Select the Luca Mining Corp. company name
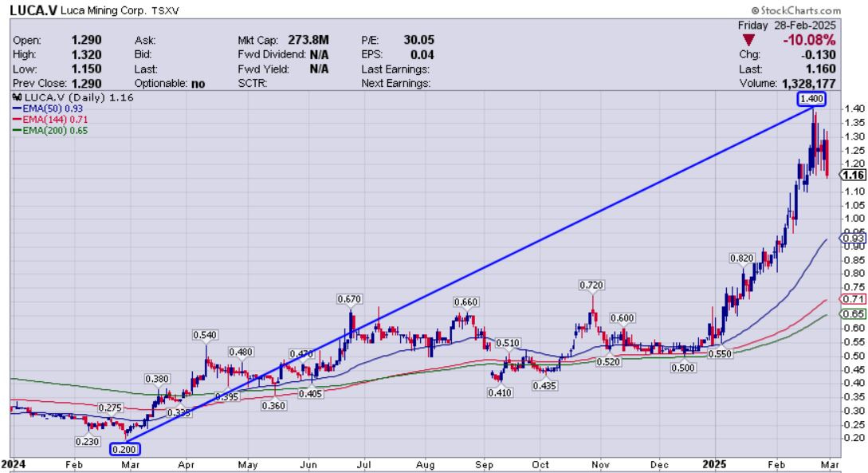 click(104, 10)
